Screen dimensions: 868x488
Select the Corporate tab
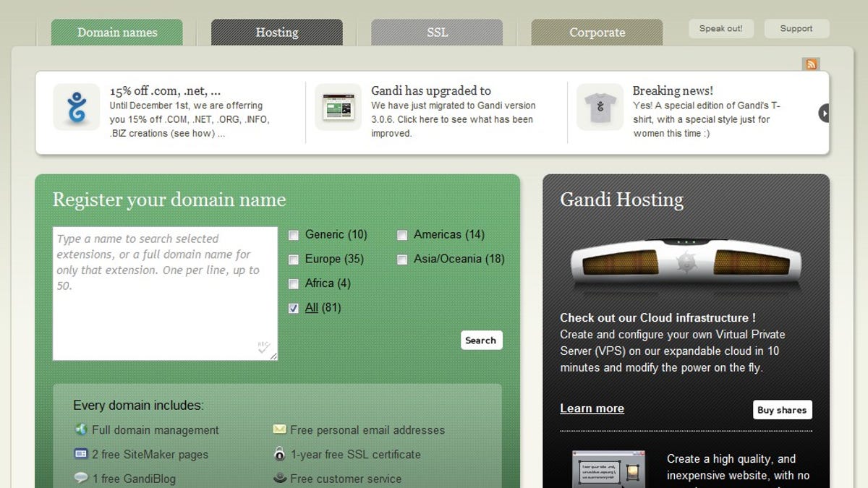pyautogui.click(x=597, y=33)
